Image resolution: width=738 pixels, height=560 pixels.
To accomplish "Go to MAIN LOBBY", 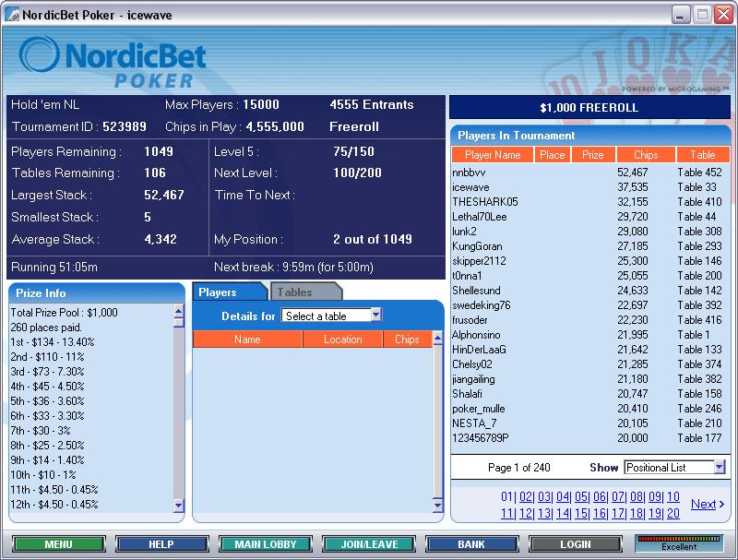I will pyautogui.click(x=266, y=544).
